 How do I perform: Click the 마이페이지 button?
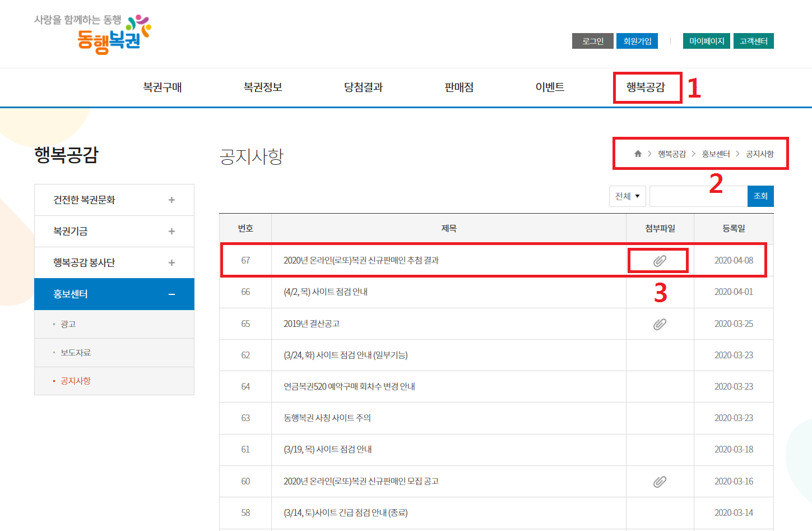point(707,41)
